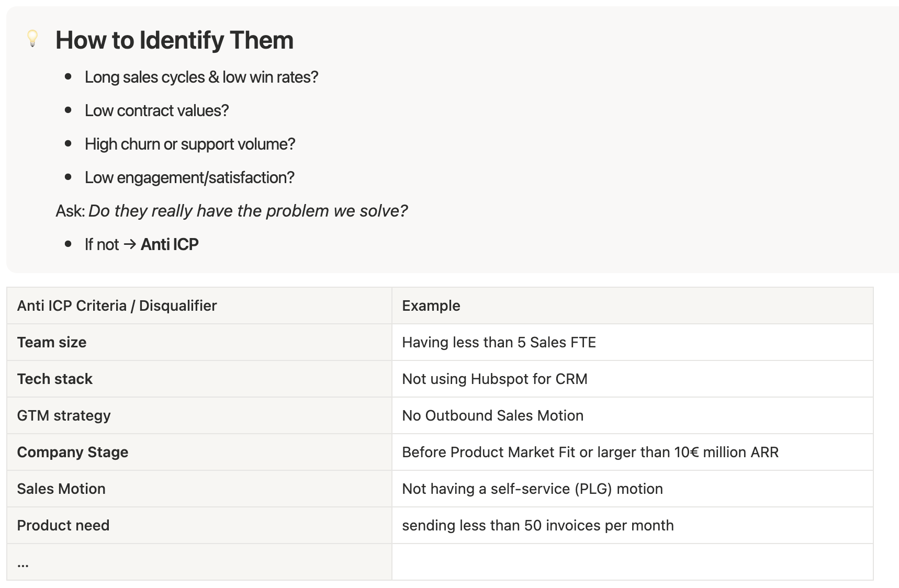This screenshot has height=588, width=899.
Task: Select the "Tech stack" row cell
Action: pyautogui.click(x=54, y=379)
